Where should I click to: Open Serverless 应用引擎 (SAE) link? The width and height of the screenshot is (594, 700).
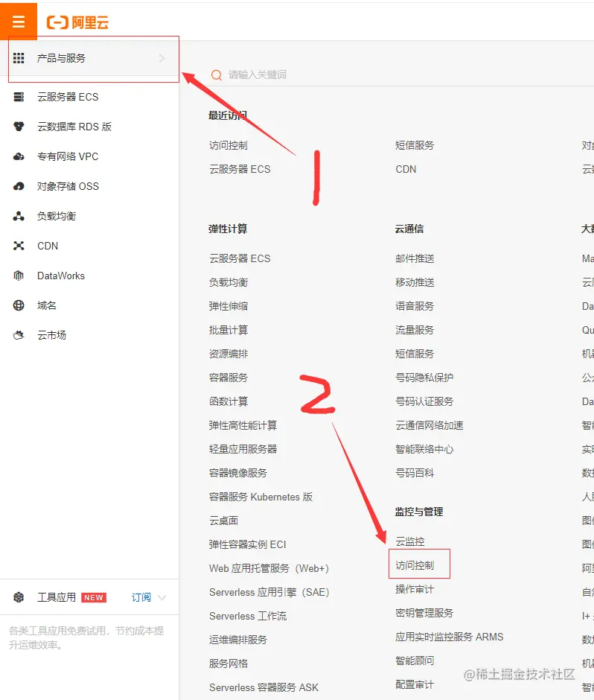pyautogui.click(x=269, y=593)
